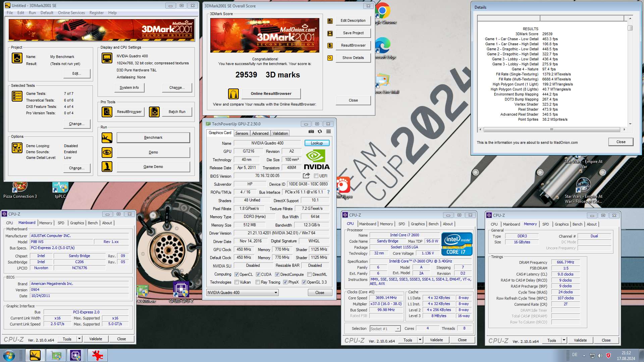Viewport: 644px width, 362px height.
Task: Click the Details horizontal scrollbar right arrow
Action: coord(624,129)
